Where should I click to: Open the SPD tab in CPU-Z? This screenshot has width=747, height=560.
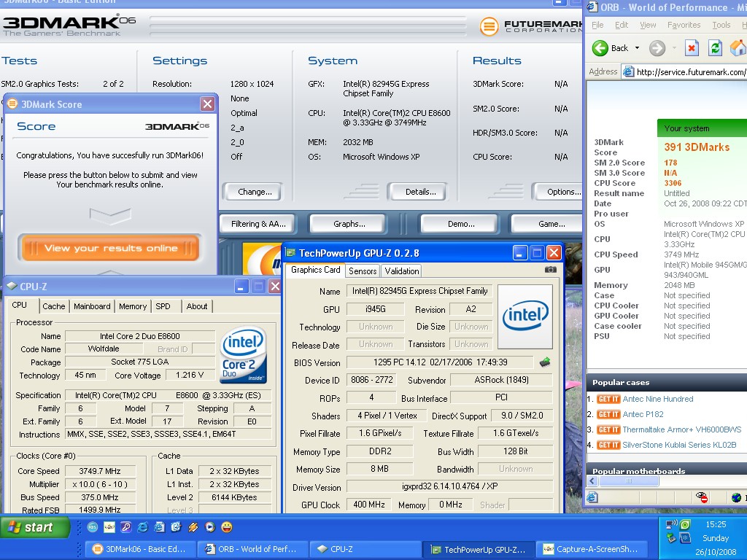(163, 306)
